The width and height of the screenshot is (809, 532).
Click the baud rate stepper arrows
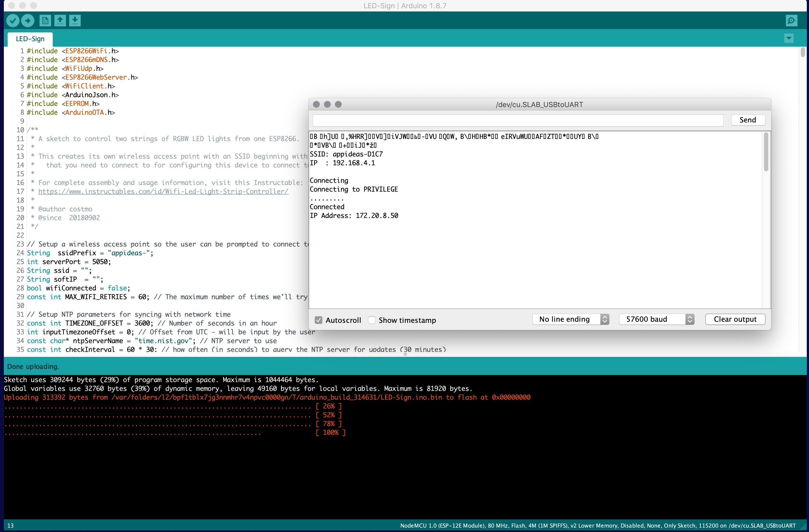click(690, 319)
